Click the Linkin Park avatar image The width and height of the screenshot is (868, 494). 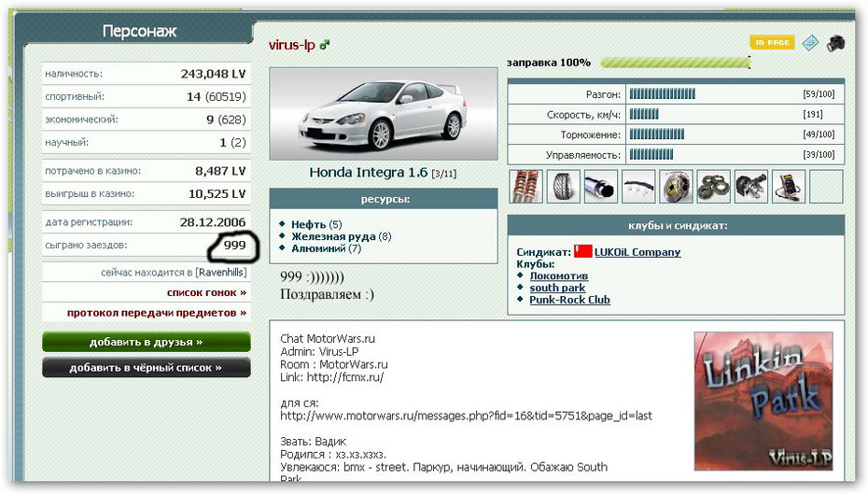tap(763, 401)
